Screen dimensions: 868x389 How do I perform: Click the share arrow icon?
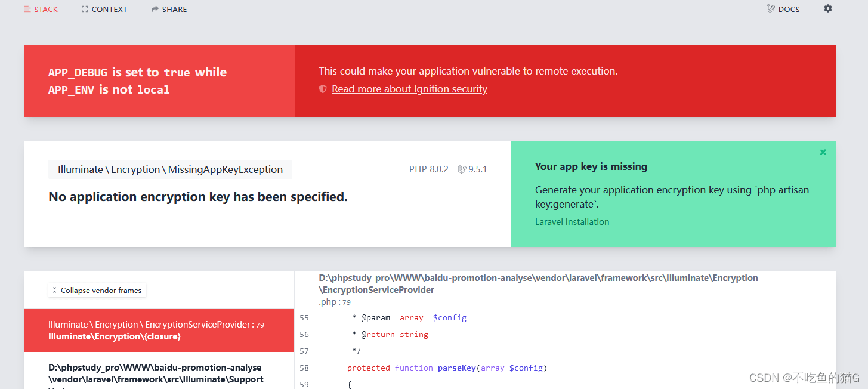tap(155, 9)
